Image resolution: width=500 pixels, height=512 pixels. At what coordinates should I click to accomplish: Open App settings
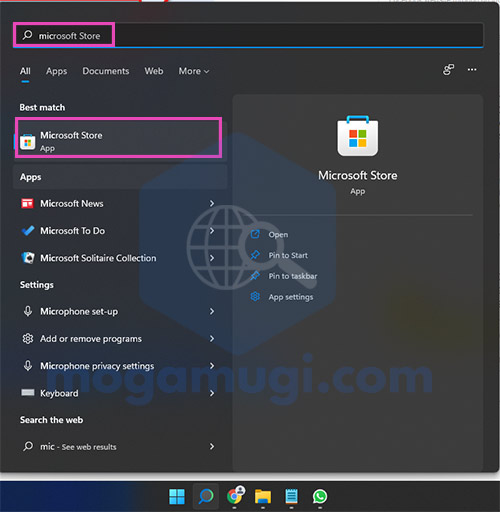[291, 297]
